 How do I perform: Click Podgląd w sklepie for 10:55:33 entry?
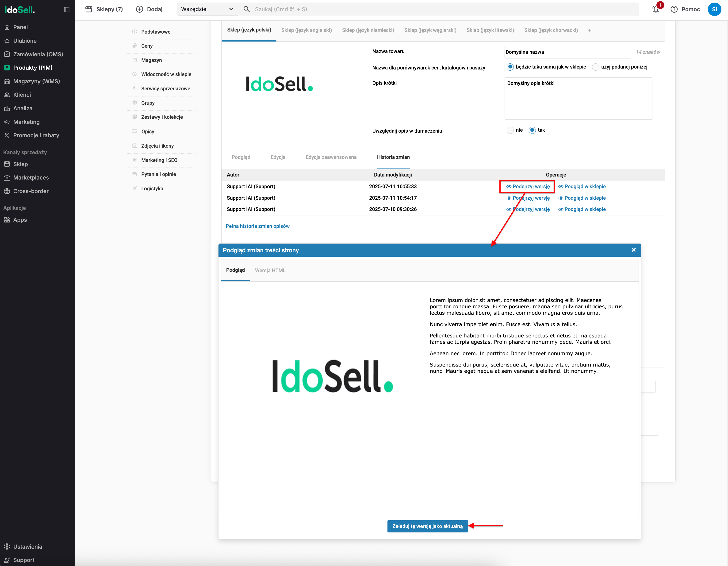pos(582,187)
